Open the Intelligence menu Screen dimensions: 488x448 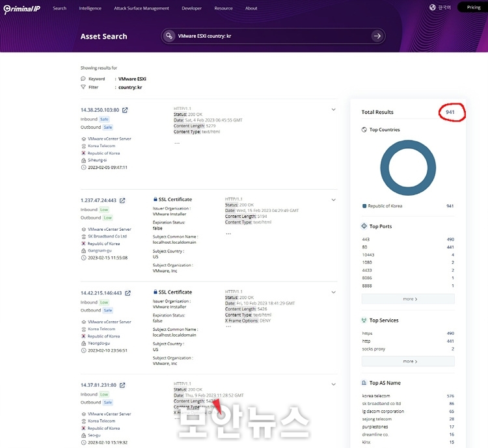coord(90,8)
